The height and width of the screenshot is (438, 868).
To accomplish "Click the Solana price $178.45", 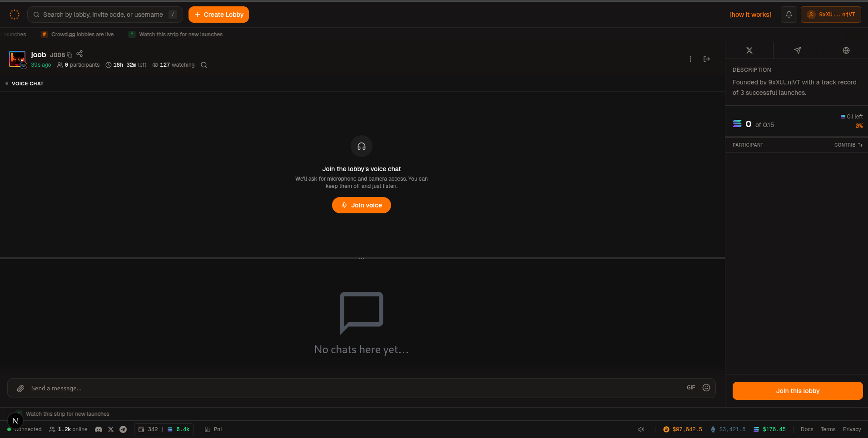I will pyautogui.click(x=769, y=429).
